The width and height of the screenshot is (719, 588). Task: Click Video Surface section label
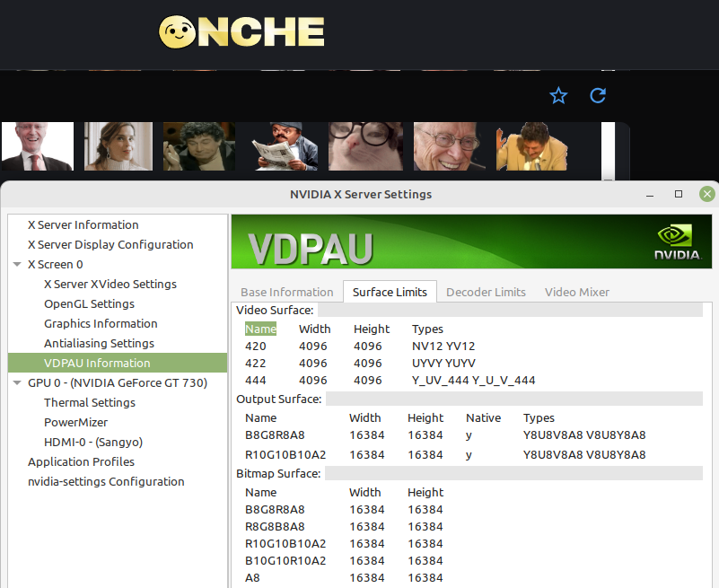click(275, 310)
